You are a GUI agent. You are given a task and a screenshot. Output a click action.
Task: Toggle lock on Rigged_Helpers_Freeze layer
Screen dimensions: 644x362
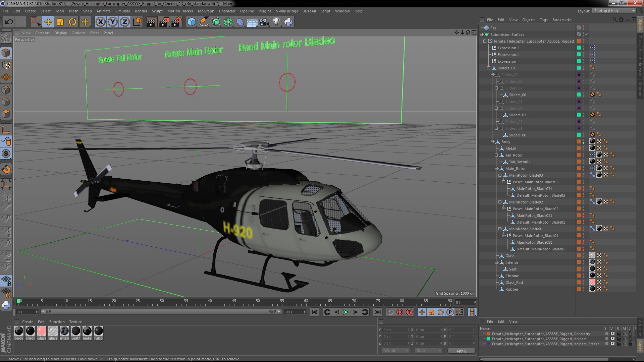pos(630,344)
